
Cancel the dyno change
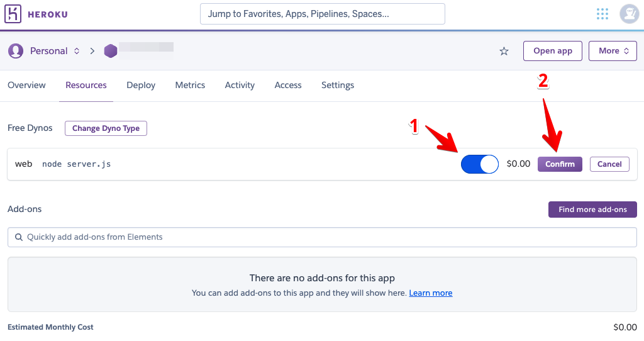click(609, 164)
